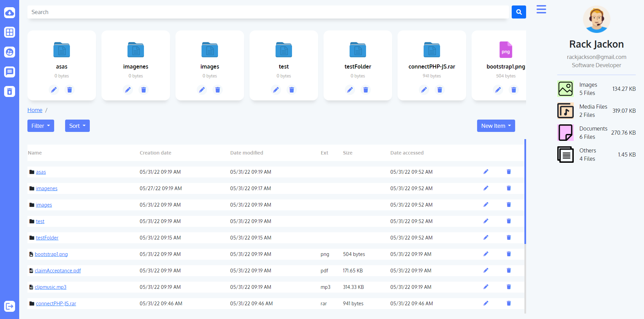This screenshot has width=644, height=319.
Task: Open connectPHP-JS.rar link in table
Action: coord(56,304)
